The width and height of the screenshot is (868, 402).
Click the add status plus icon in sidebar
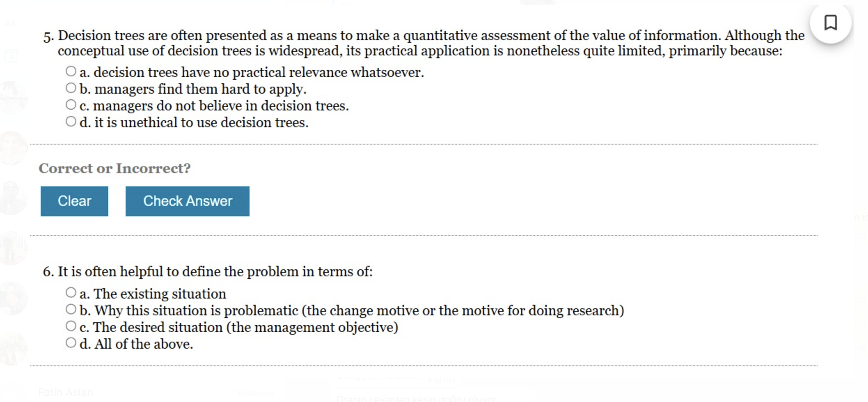pyautogui.click(x=11, y=56)
